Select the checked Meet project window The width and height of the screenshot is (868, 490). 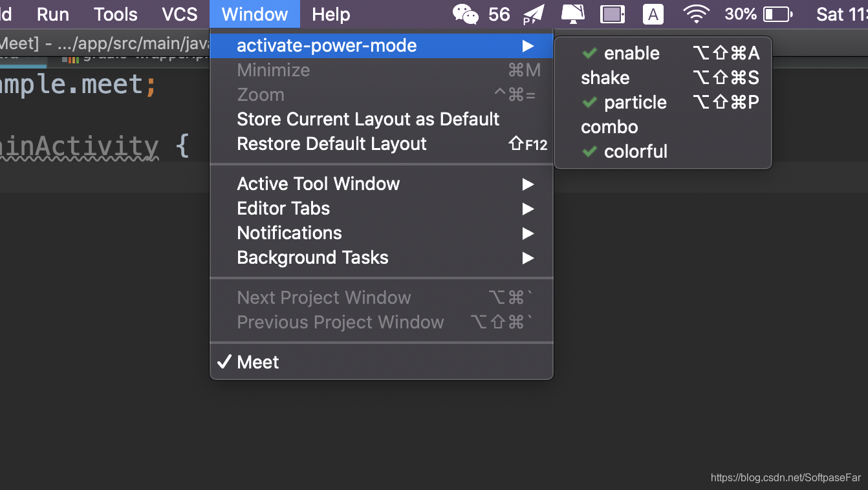382,362
